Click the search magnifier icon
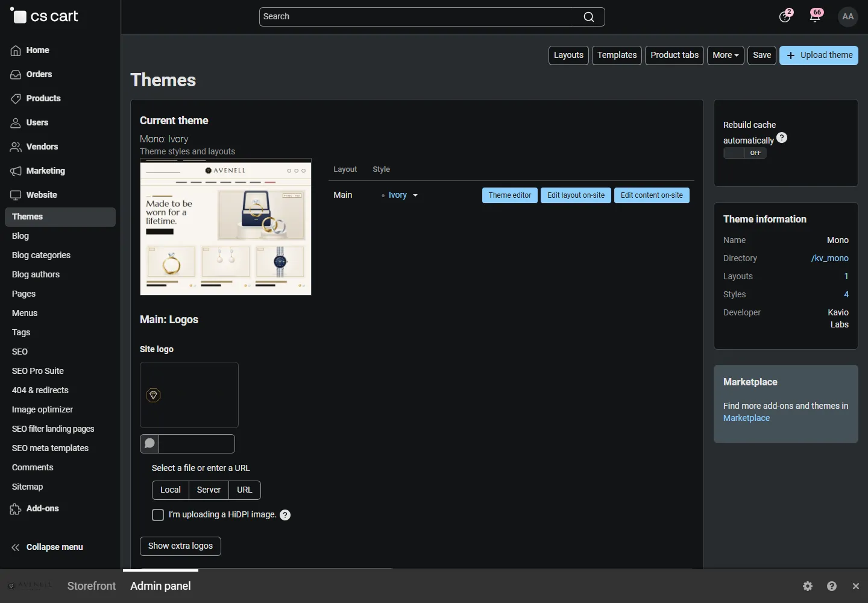The height and width of the screenshot is (603, 868). click(x=589, y=17)
